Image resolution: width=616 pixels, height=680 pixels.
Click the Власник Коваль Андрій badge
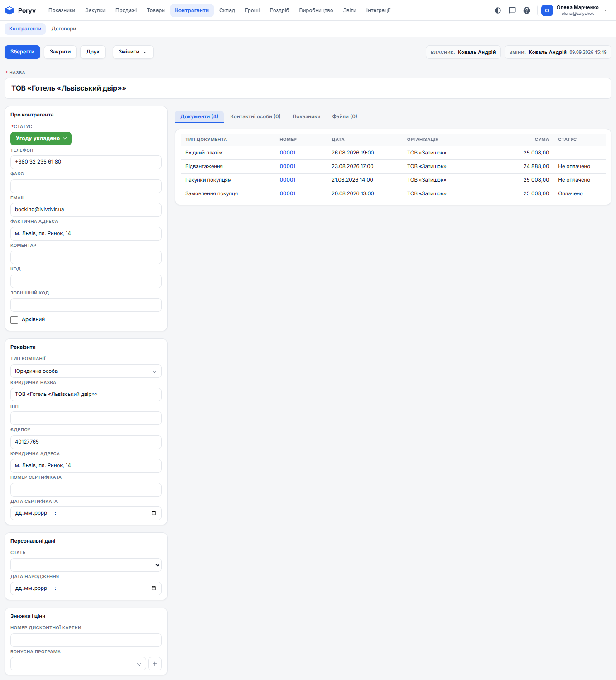(463, 52)
